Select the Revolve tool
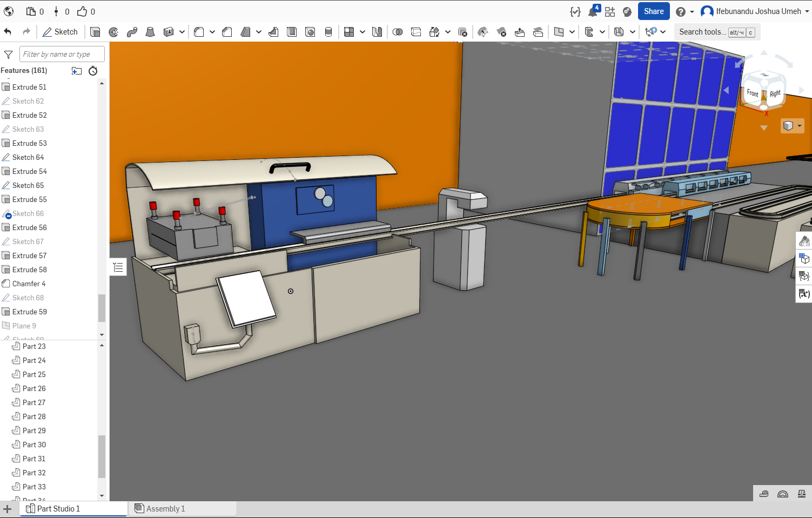Image resolution: width=812 pixels, height=518 pixels. pos(113,32)
